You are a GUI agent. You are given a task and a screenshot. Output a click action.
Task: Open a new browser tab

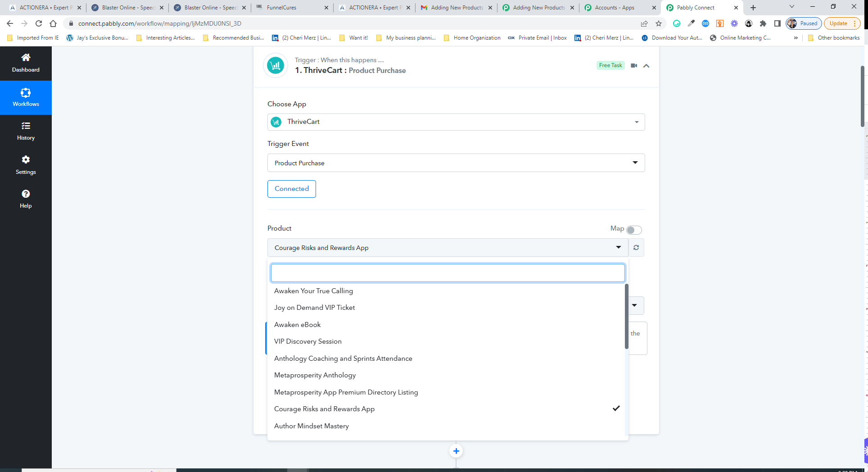(753, 8)
